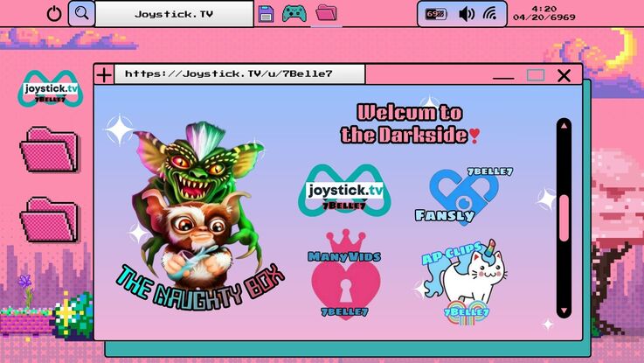Open the game controller icon
Screen dimensions: 644x363
pos(294,14)
